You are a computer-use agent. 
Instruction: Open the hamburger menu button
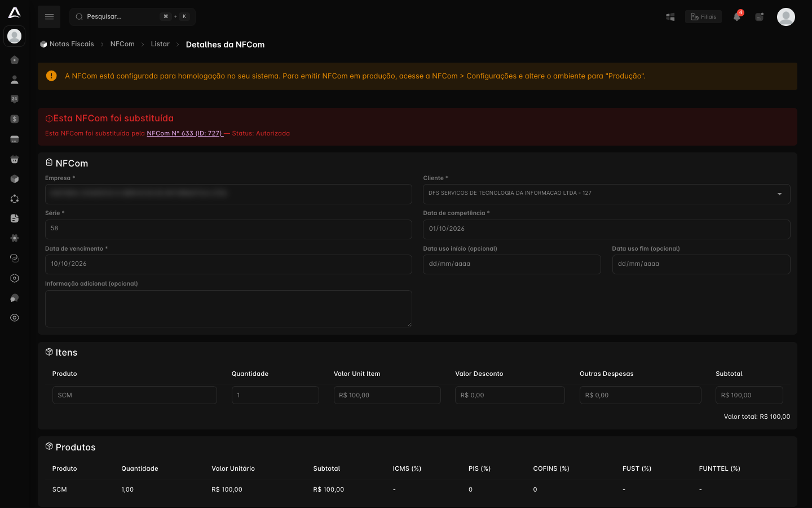click(x=49, y=17)
